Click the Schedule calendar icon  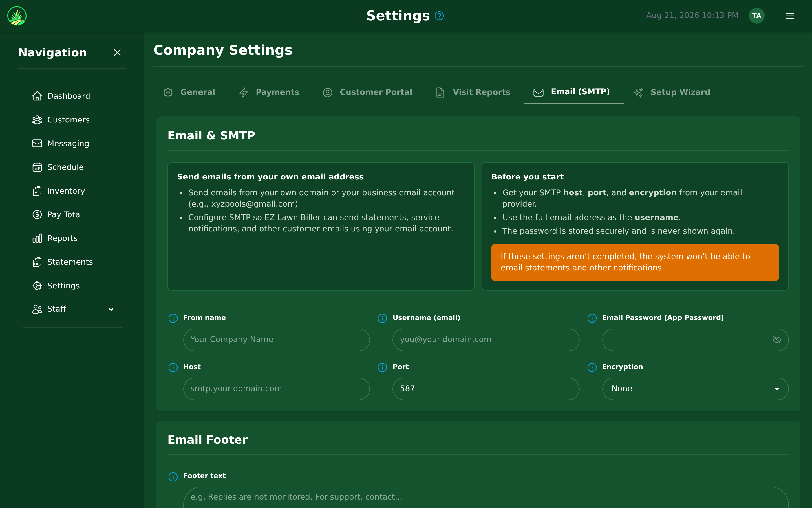pyautogui.click(x=37, y=167)
